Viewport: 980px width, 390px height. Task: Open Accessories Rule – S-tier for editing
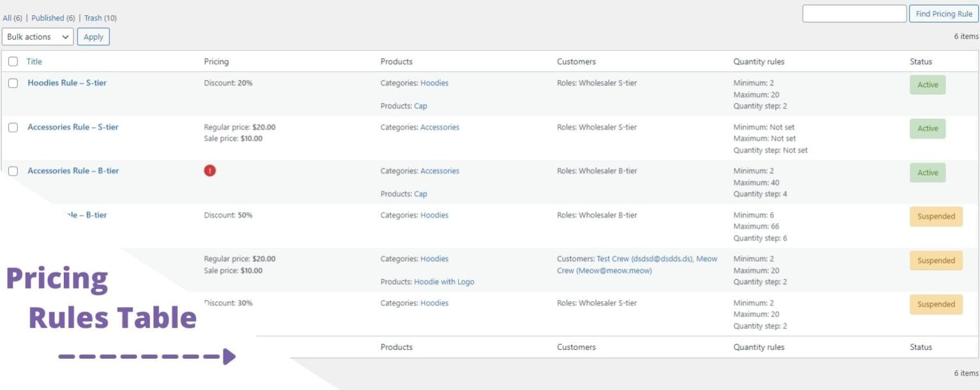[73, 127]
